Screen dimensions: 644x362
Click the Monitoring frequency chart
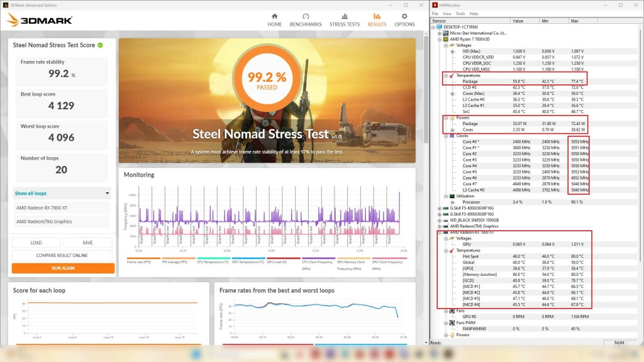(x=268, y=217)
